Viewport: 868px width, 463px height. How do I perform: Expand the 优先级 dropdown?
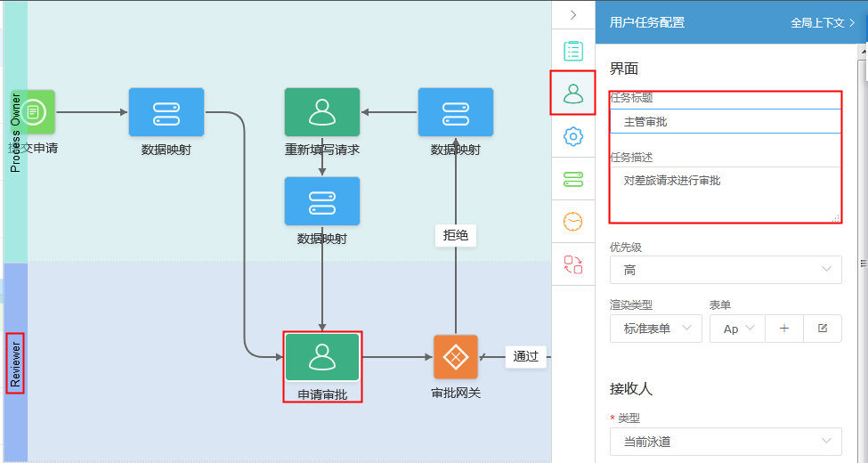[726, 270]
